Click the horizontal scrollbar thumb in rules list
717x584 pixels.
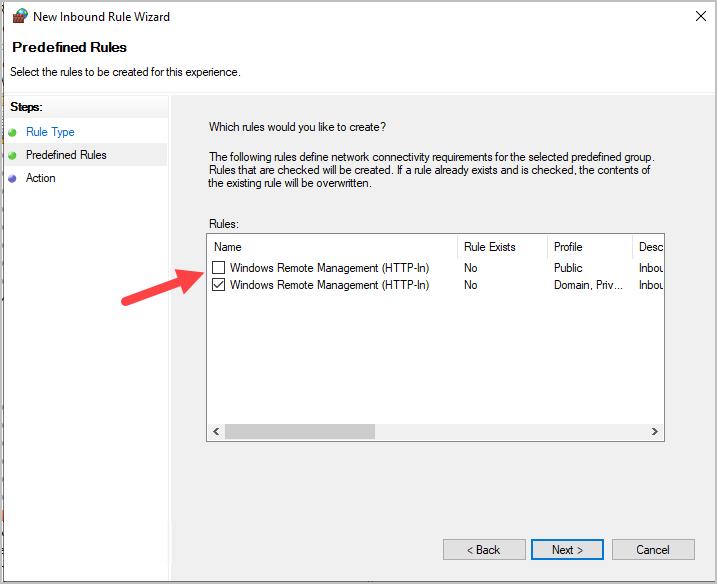(x=299, y=432)
